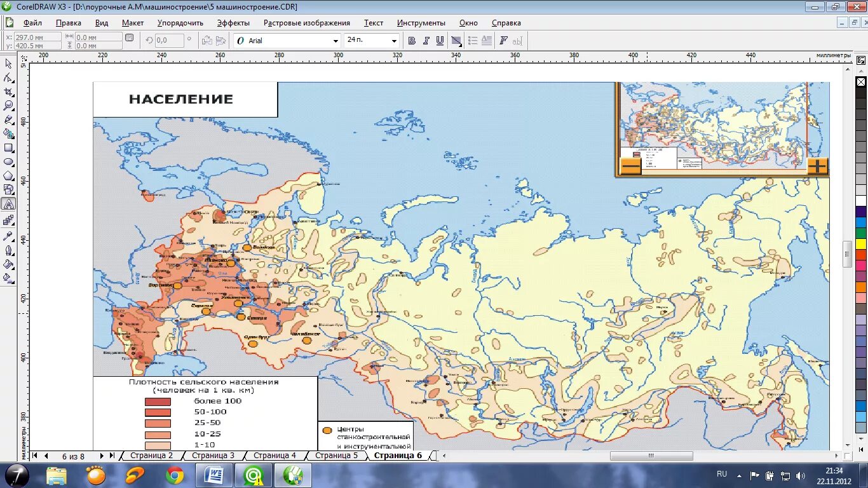The width and height of the screenshot is (868, 488).
Task: Click the drop cap icon
Action: click(487, 41)
